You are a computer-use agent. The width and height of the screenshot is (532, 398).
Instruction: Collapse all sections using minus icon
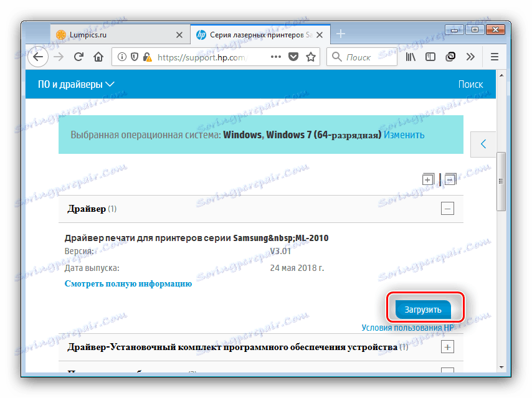click(x=450, y=179)
